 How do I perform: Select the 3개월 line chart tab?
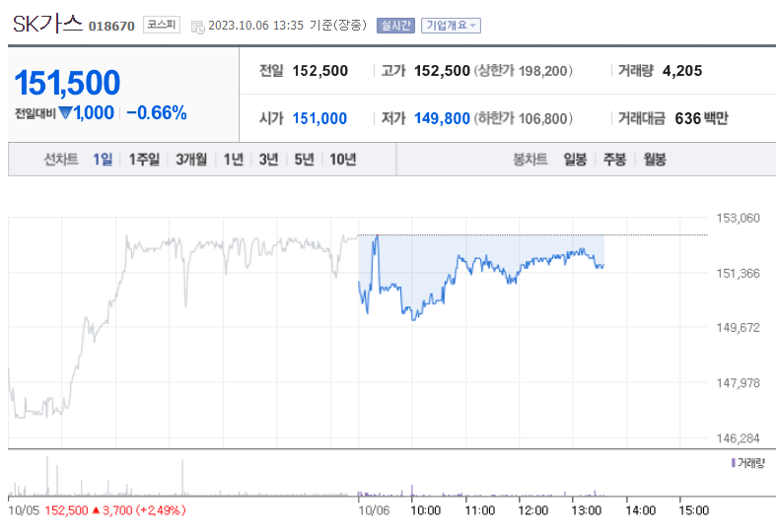point(191,160)
